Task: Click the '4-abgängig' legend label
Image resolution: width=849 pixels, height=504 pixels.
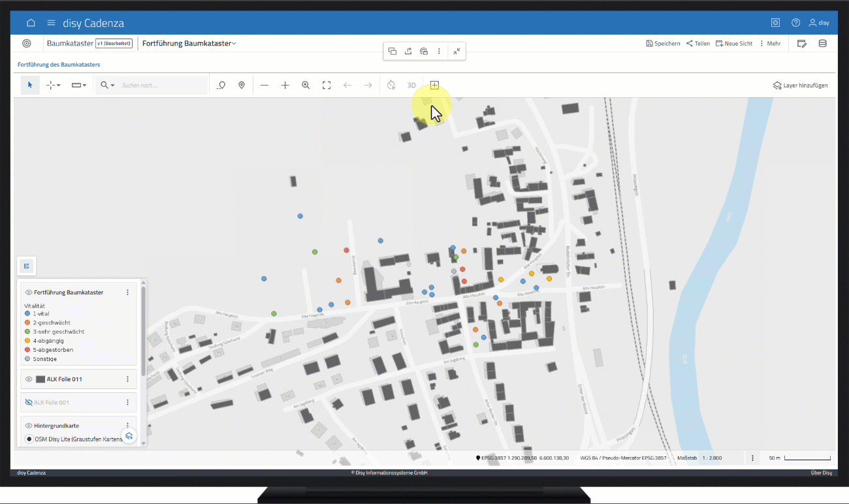Action: pos(48,341)
